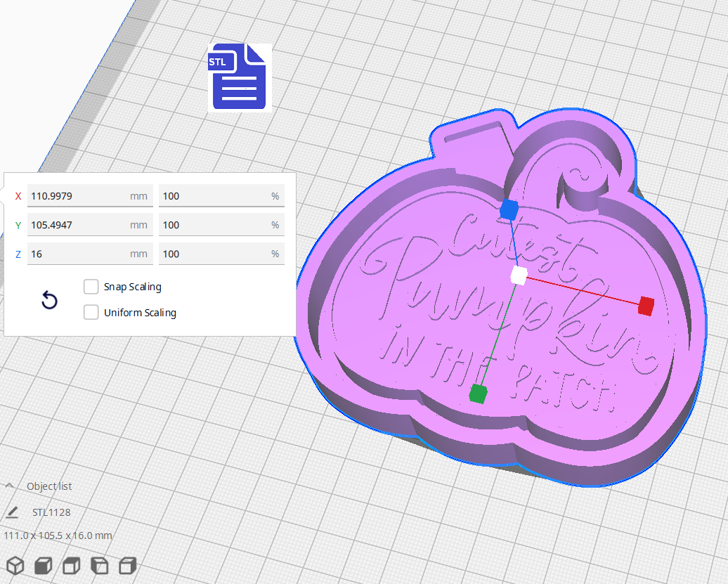Screen dimensions: 728x584
Task: Enable Snap Scaling
Action: click(91, 286)
